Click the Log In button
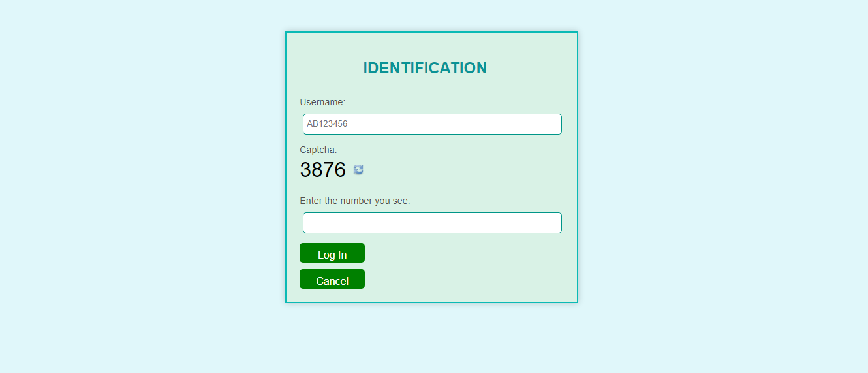This screenshot has height=373, width=868. 332,253
